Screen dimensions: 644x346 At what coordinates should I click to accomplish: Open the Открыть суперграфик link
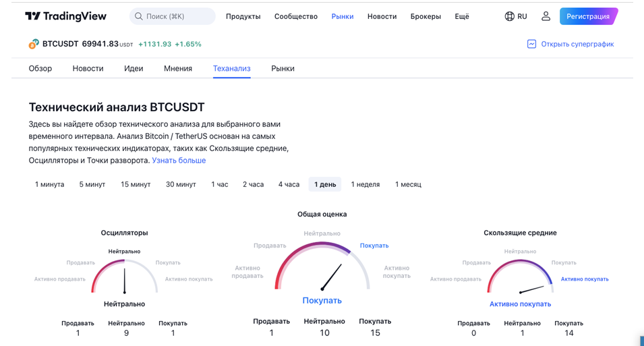pos(577,44)
